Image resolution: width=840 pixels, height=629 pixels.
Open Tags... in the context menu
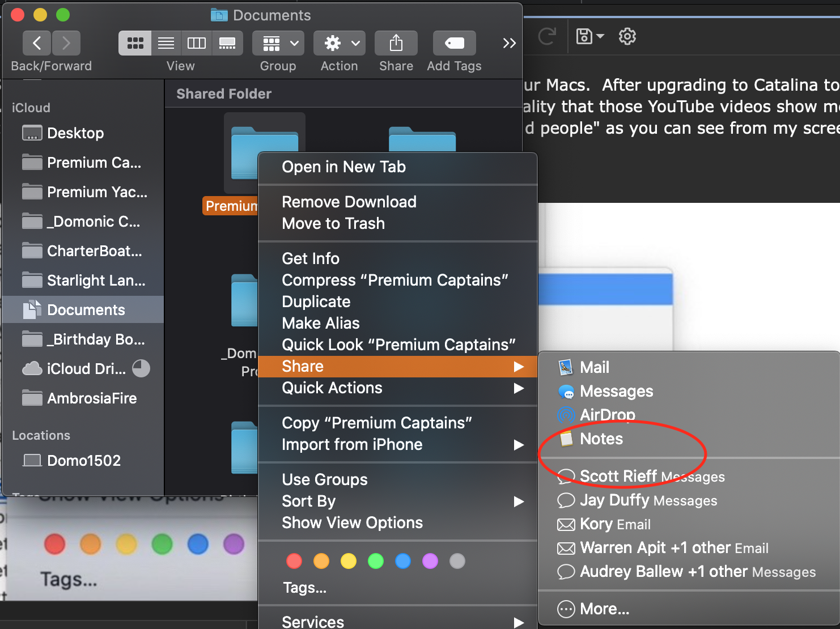304,588
